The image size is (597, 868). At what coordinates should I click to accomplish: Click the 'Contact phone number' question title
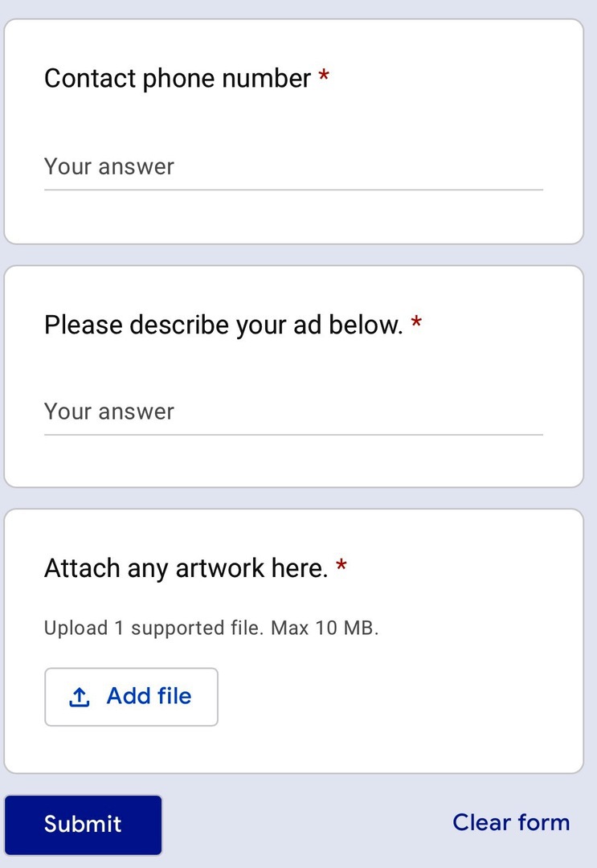pyautogui.click(x=178, y=78)
